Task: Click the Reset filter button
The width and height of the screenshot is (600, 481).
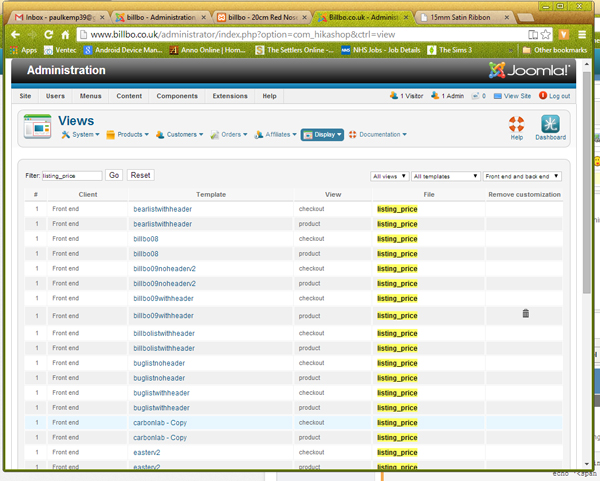Action: (x=140, y=175)
